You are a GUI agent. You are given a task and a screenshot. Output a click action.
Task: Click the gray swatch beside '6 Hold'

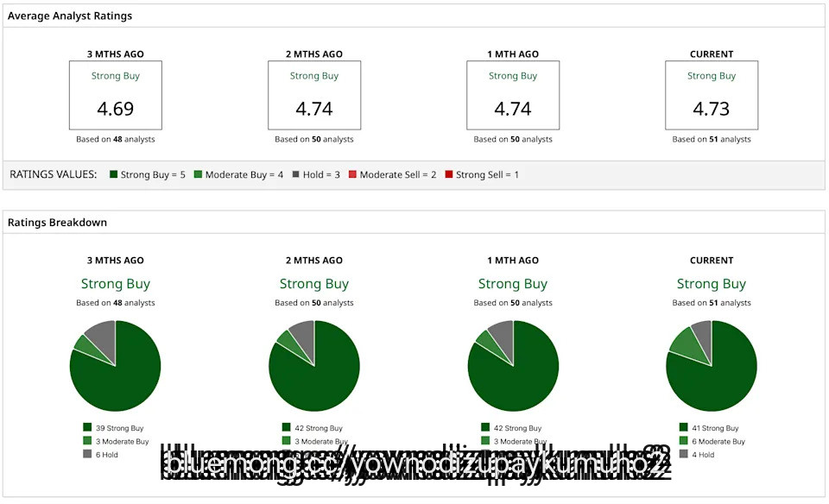pos(87,453)
